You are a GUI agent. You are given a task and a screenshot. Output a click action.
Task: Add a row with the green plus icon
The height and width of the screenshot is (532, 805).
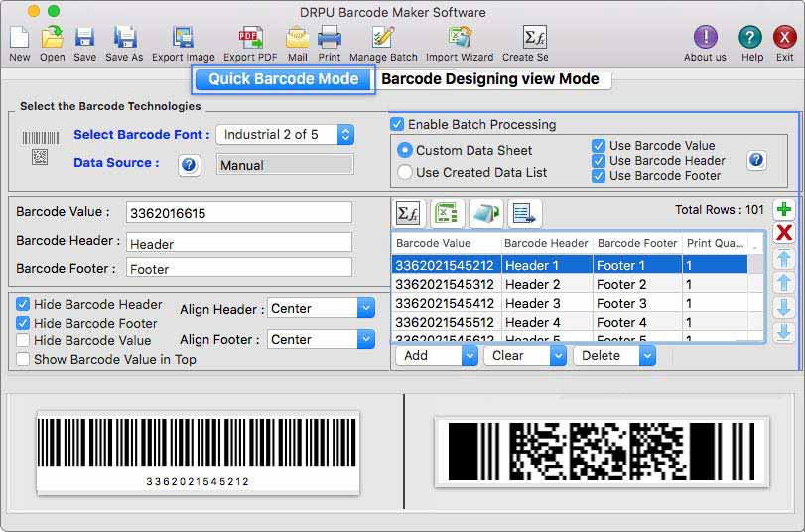point(784,209)
